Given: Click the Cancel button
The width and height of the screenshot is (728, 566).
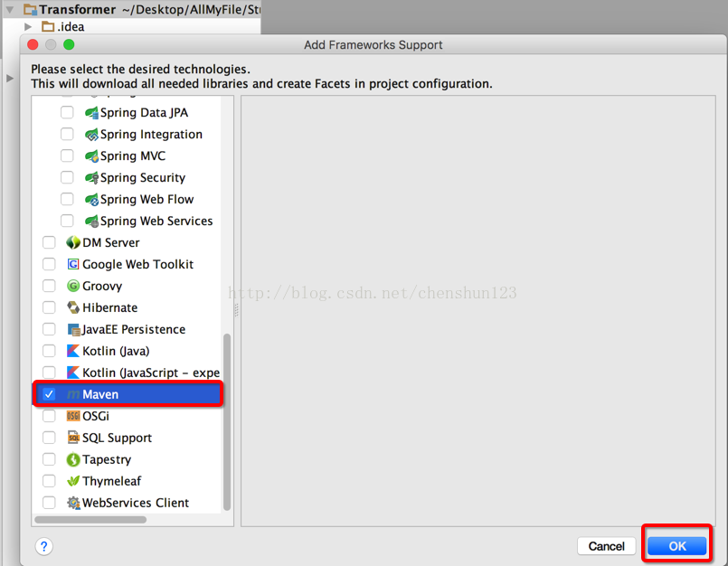Looking at the screenshot, I should (606, 546).
